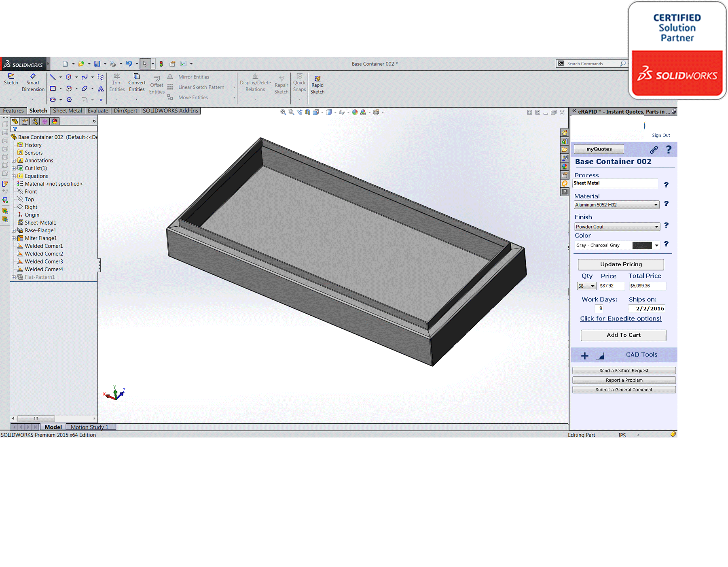Expand the Annotations tree node
Image resolution: width=728 pixels, height=567 pixels.
[x=14, y=161]
